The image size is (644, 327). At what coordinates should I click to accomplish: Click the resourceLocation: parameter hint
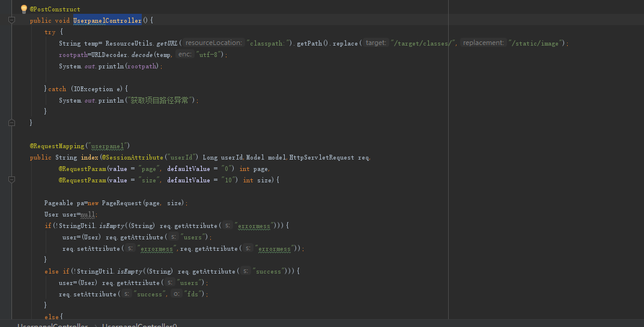tap(214, 43)
